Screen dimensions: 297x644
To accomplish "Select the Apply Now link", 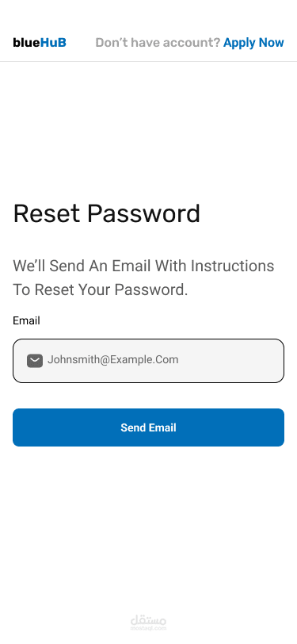I will click(253, 43).
